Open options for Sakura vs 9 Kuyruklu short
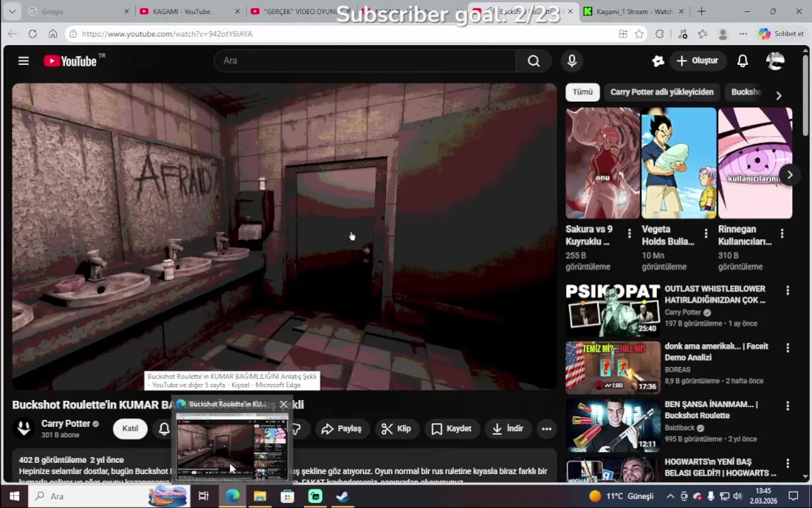The image size is (812, 508). click(629, 234)
